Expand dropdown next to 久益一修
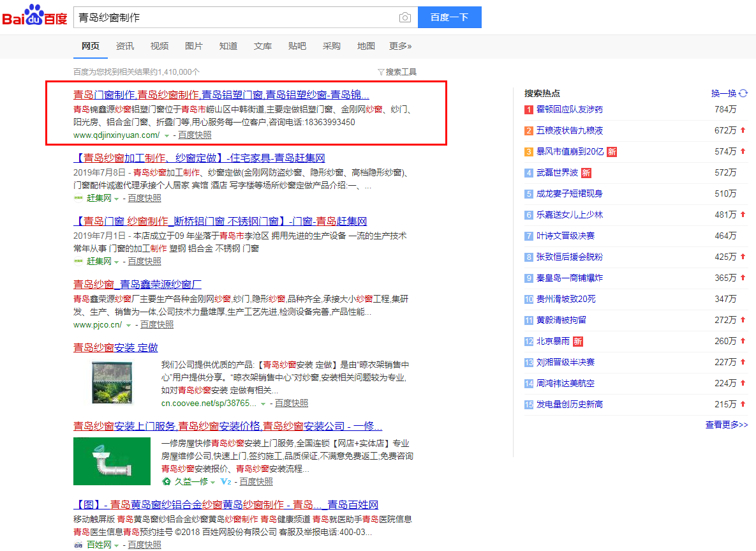This screenshot has height=551, width=756. 212,483
